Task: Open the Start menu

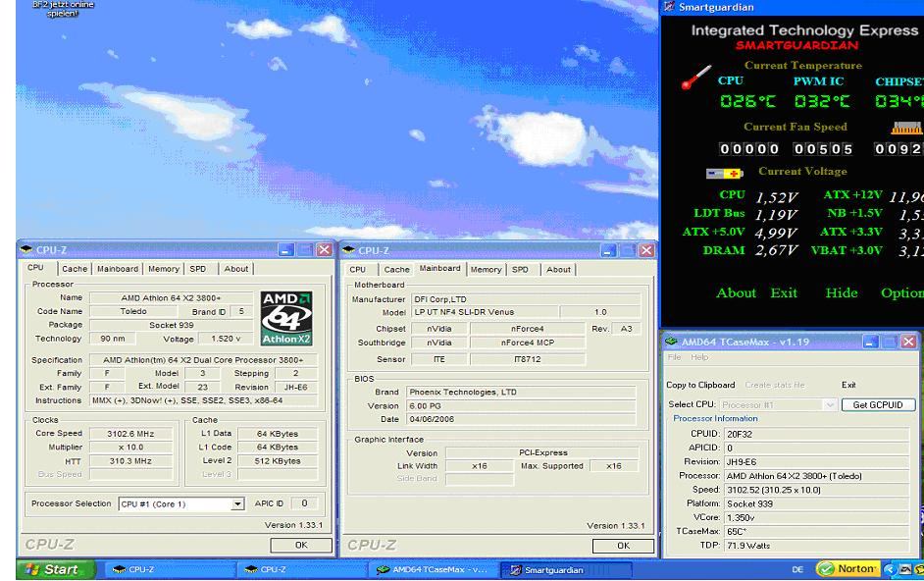Action: (x=55, y=569)
